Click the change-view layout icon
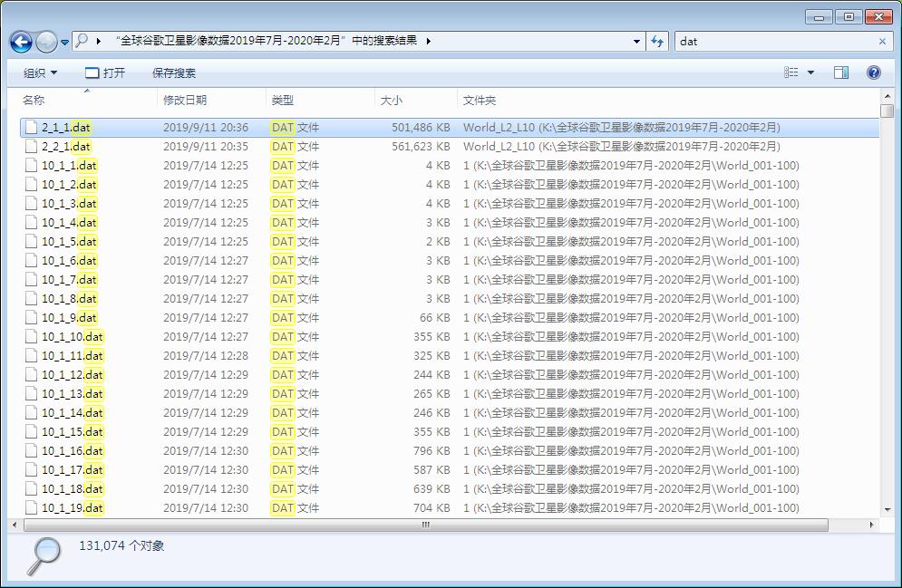 (x=791, y=72)
